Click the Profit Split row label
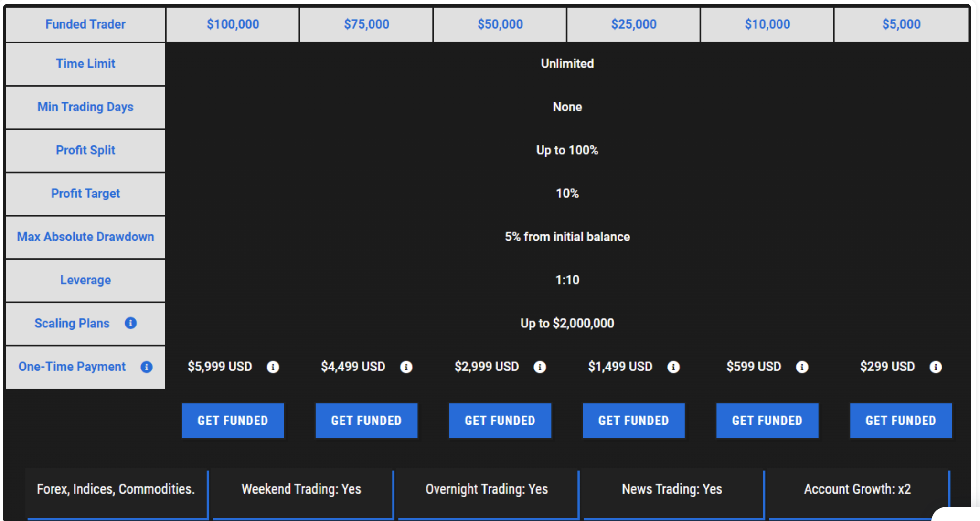This screenshot has height=521, width=980. (x=85, y=150)
